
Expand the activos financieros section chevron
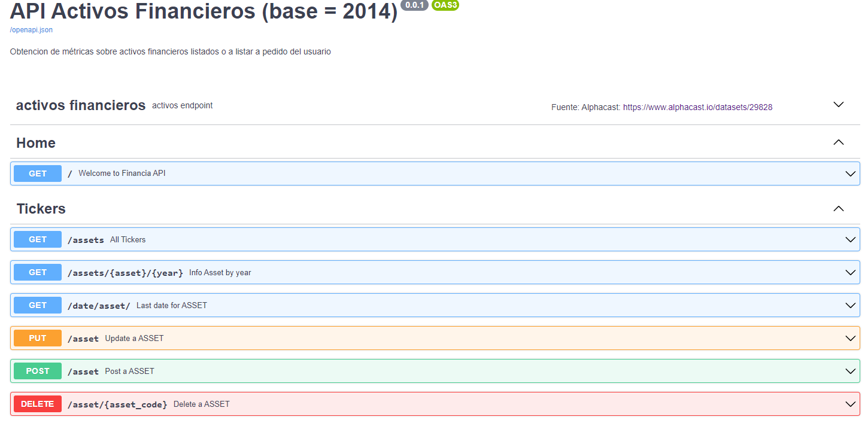point(838,104)
